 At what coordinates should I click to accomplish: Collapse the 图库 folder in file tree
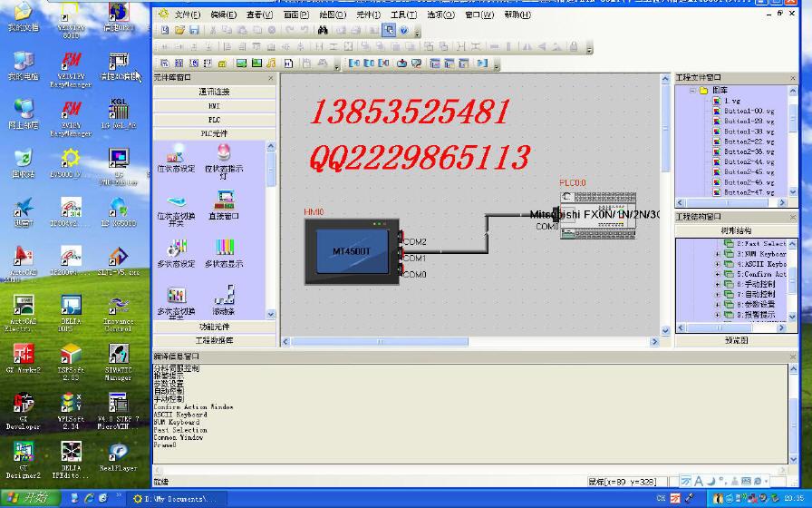tap(691, 91)
